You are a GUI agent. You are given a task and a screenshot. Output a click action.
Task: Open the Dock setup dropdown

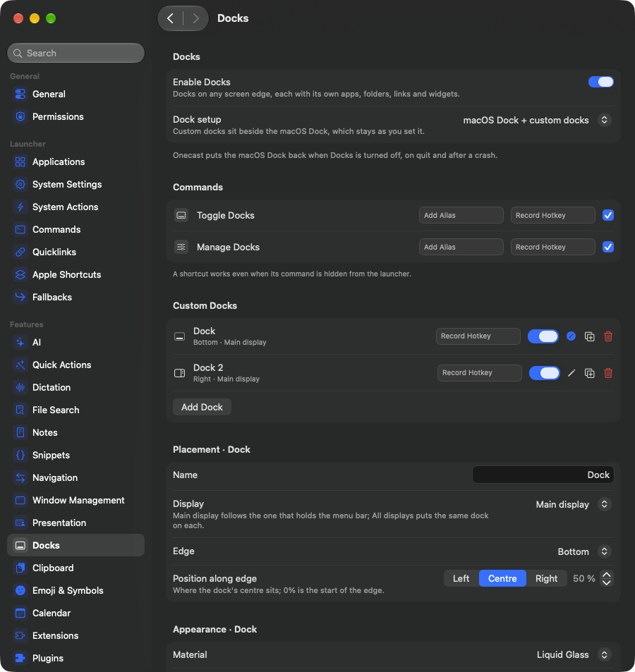pyautogui.click(x=537, y=121)
